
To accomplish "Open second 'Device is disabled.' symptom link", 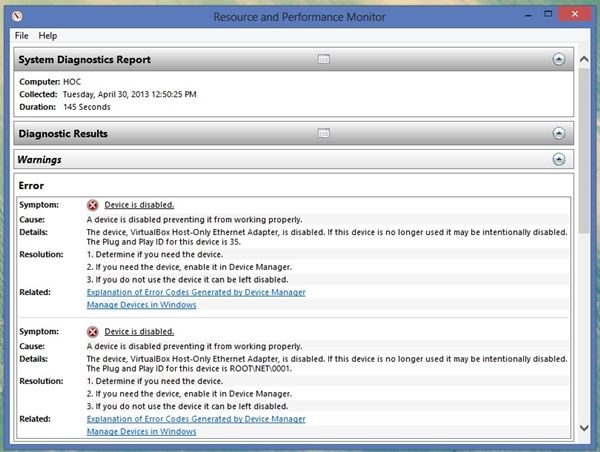I will coord(139,331).
